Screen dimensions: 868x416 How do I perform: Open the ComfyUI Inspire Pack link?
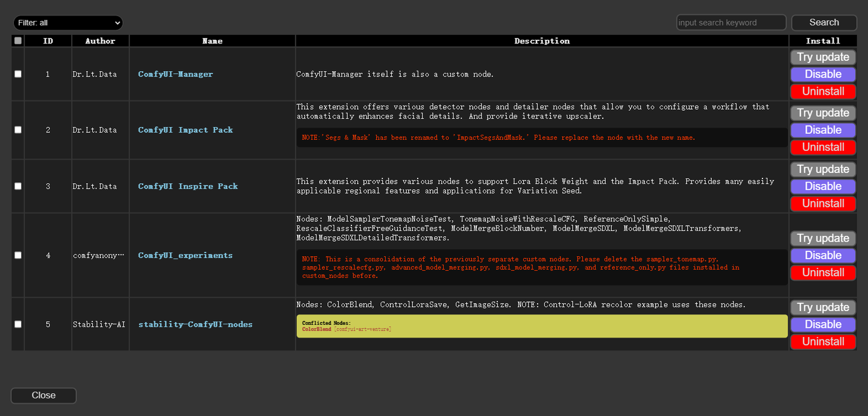[188, 186]
